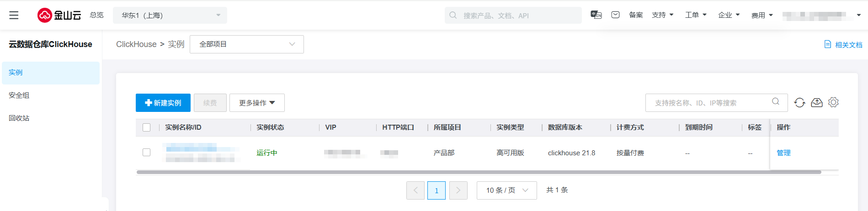Click 高可用版 instance type cell

(x=510, y=153)
